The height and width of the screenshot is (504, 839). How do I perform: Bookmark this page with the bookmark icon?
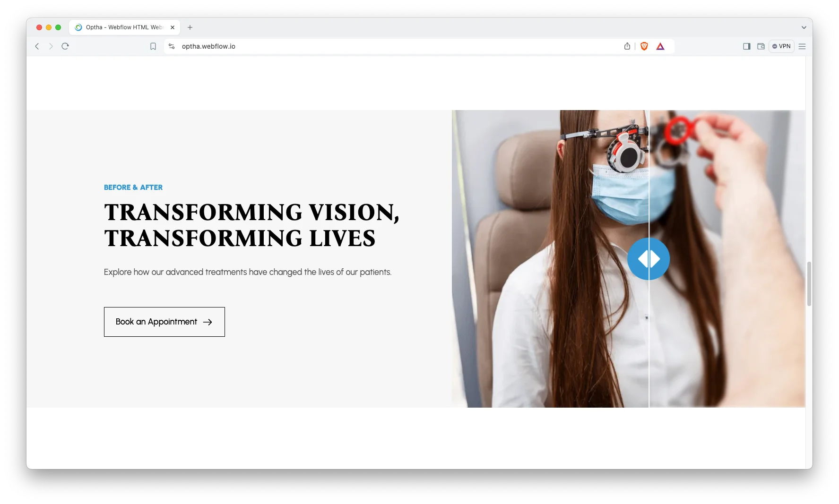pos(153,46)
